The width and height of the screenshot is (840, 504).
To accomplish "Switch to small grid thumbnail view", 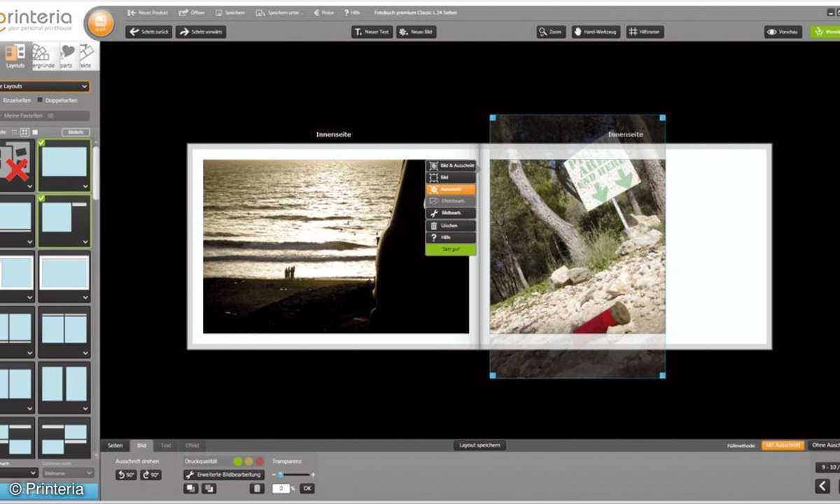I will tap(14, 132).
